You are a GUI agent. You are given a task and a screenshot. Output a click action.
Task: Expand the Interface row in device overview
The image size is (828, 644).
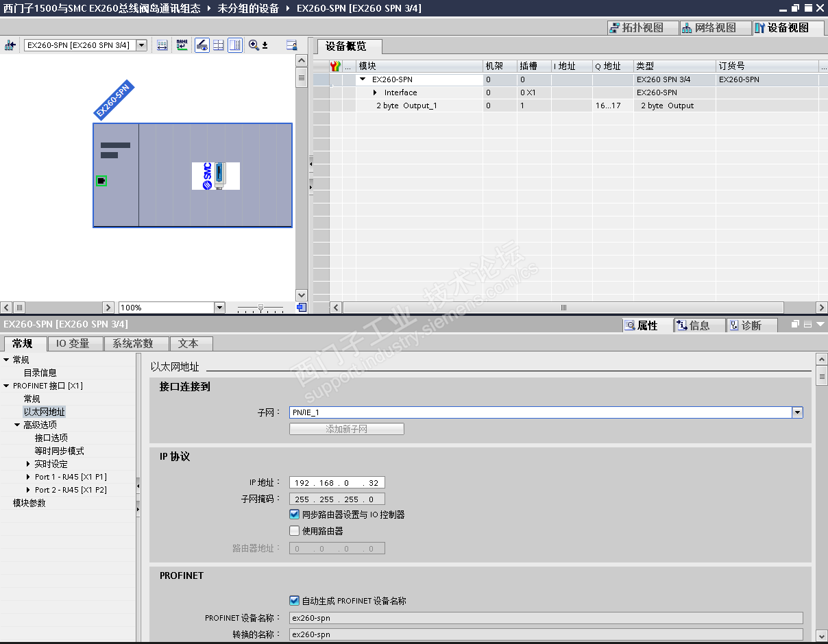(375, 92)
